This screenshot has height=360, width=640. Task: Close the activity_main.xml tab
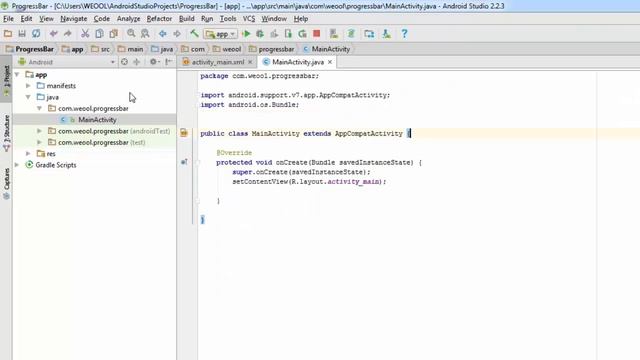pyautogui.click(x=250, y=62)
